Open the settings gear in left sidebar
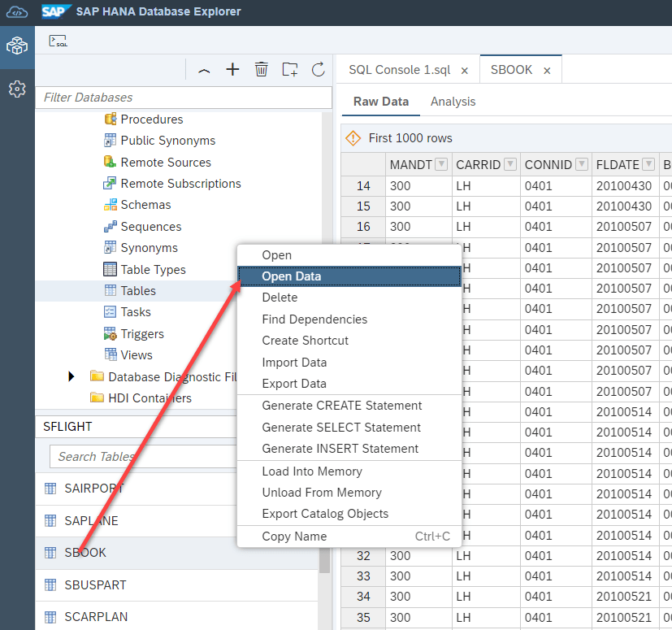This screenshot has height=630, width=672. [16, 89]
